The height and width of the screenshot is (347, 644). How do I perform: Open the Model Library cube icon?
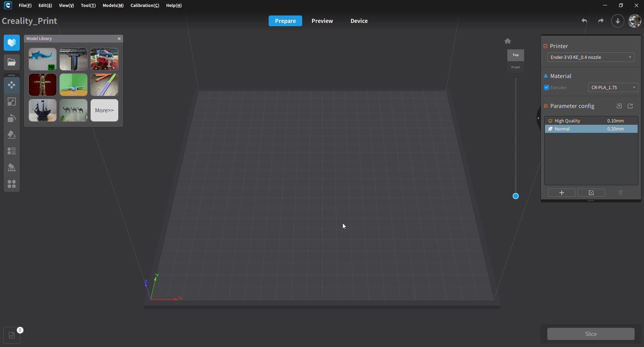point(12,43)
